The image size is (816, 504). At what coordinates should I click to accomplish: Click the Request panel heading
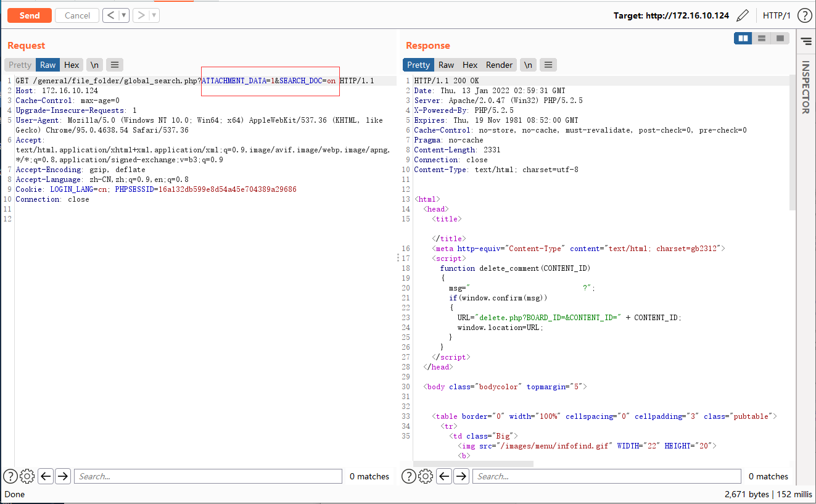coord(27,46)
